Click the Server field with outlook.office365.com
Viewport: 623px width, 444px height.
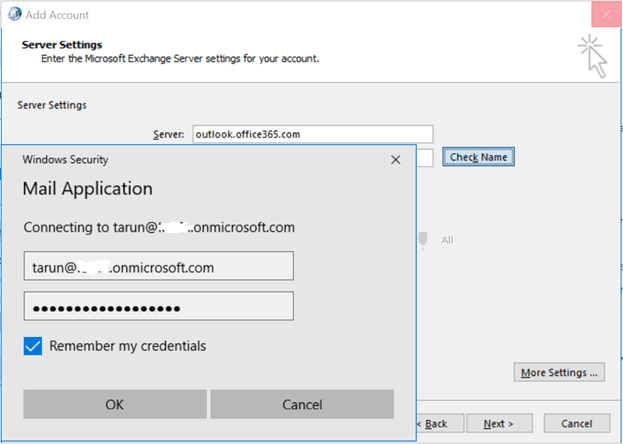(x=313, y=134)
